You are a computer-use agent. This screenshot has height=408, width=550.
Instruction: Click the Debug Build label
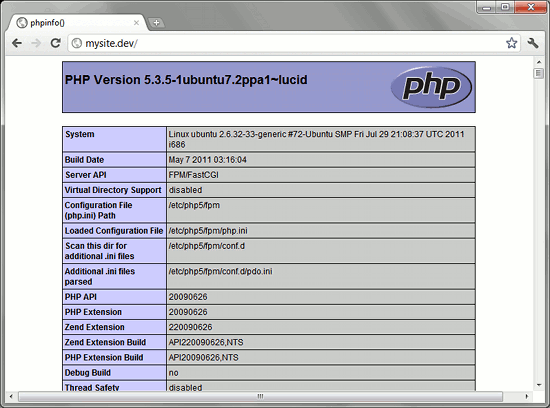click(88, 373)
